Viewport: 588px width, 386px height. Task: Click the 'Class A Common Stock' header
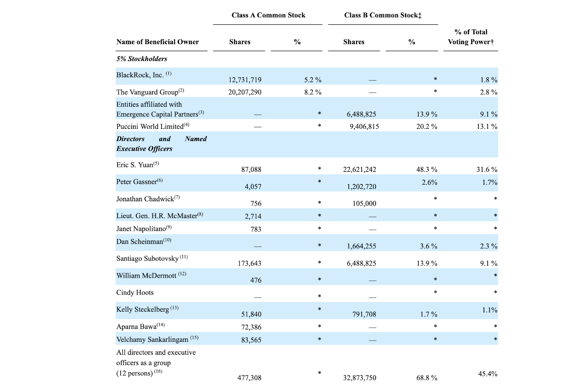tap(268, 15)
